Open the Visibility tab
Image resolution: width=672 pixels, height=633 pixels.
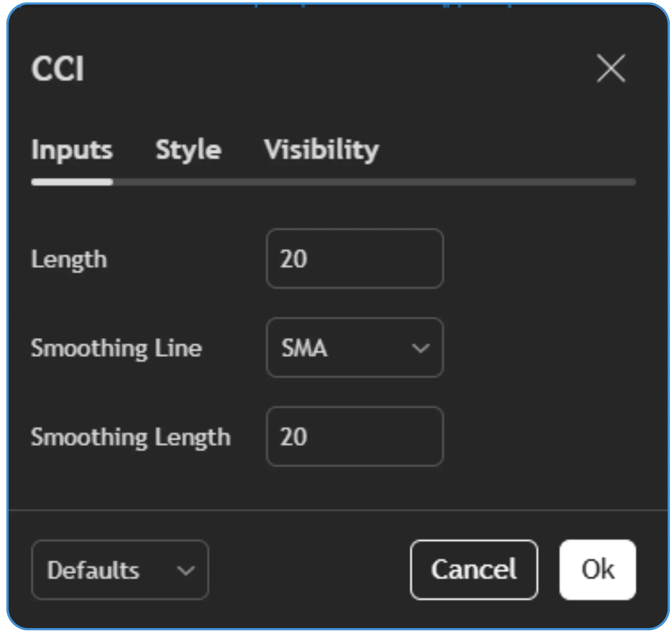(321, 150)
